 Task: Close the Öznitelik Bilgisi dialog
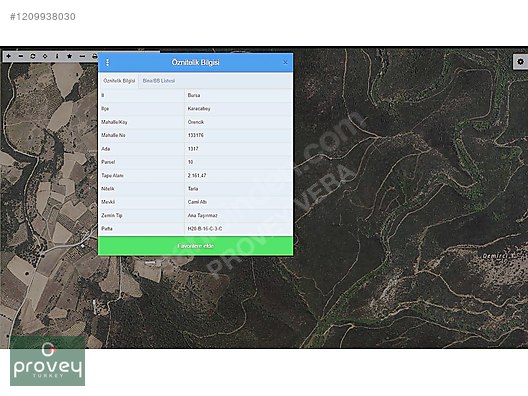pos(285,63)
